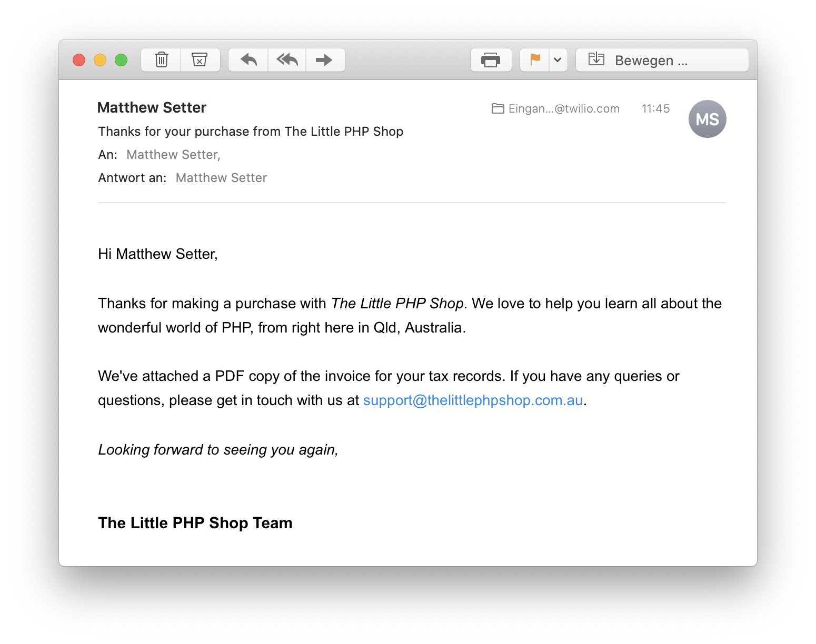The image size is (816, 644).
Task: Select sender name Matthew Setter in header
Action: coord(152,107)
